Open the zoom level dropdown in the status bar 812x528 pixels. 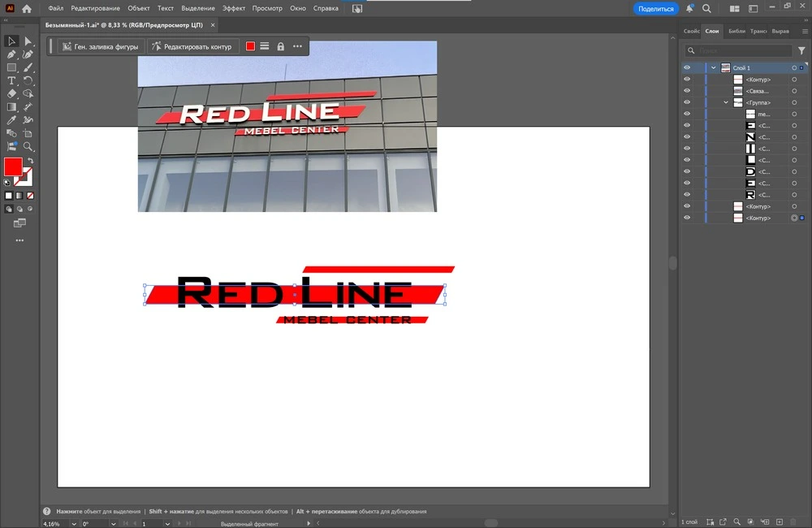[x=75, y=524]
